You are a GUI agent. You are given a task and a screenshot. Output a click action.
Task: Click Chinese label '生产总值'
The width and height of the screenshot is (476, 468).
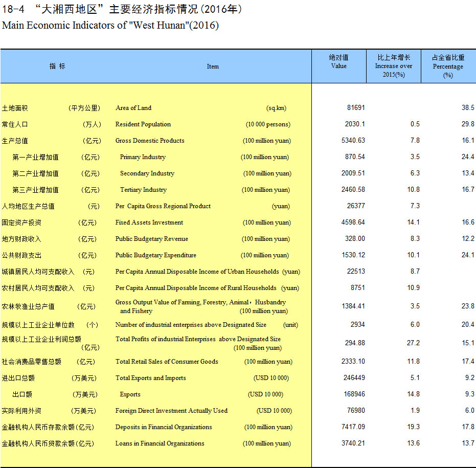click(x=14, y=141)
